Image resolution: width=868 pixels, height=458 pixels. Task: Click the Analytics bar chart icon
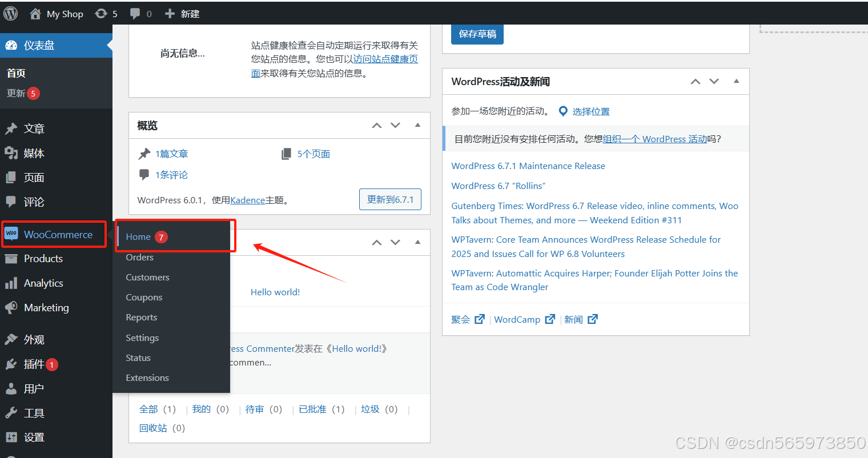pyautogui.click(x=11, y=283)
